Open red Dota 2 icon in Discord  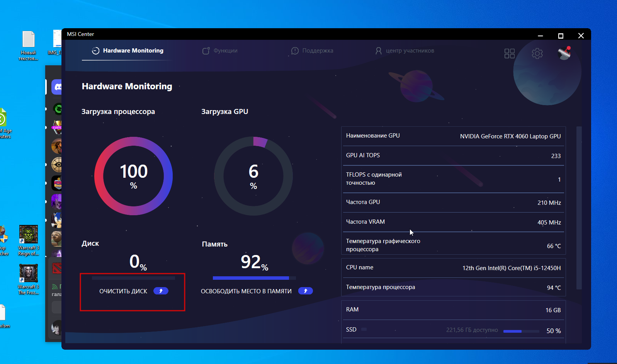(57, 268)
